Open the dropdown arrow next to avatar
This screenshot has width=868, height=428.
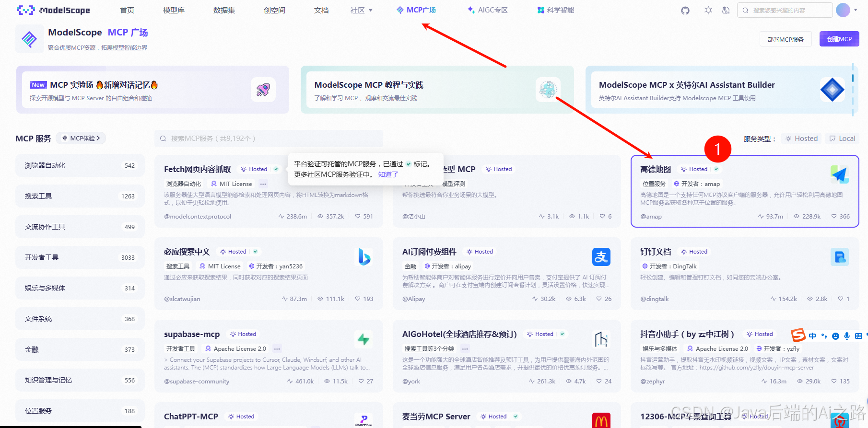[x=856, y=10]
